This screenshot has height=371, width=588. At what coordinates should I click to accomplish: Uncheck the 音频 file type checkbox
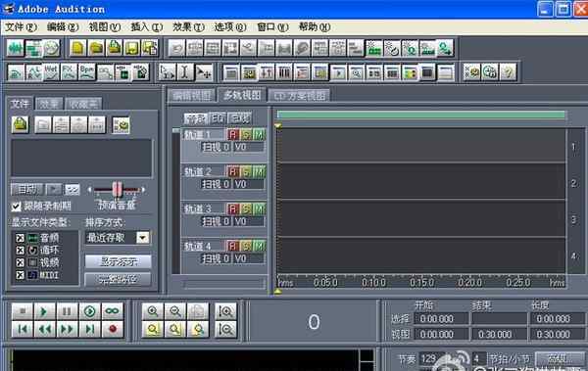click(20, 238)
